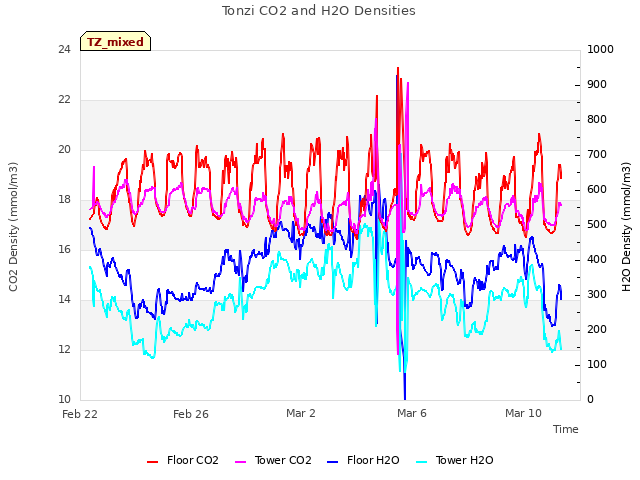The height and width of the screenshot is (480, 640).
Task: Click the 18 value on CO2 axis
Action: pyautogui.click(x=64, y=200)
